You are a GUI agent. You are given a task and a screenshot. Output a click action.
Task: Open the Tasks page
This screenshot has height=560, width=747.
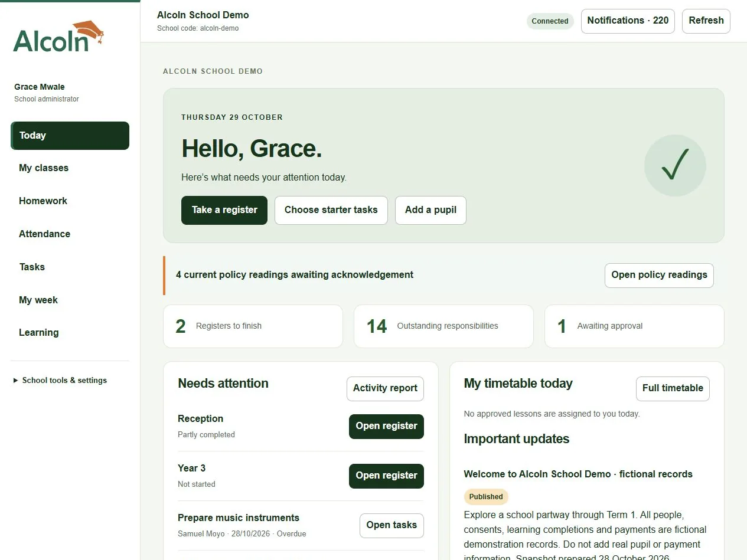point(70,267)
